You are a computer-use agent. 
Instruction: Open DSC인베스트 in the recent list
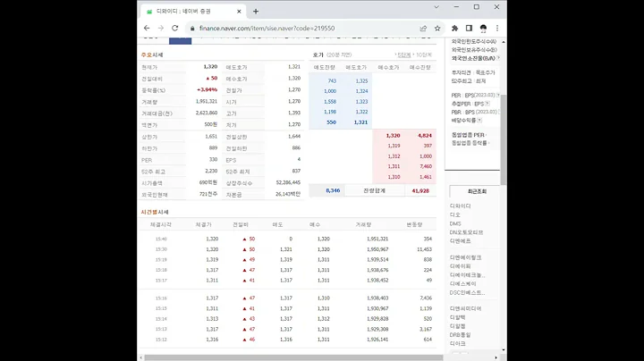pyautogui.click(x=468, y=292)
